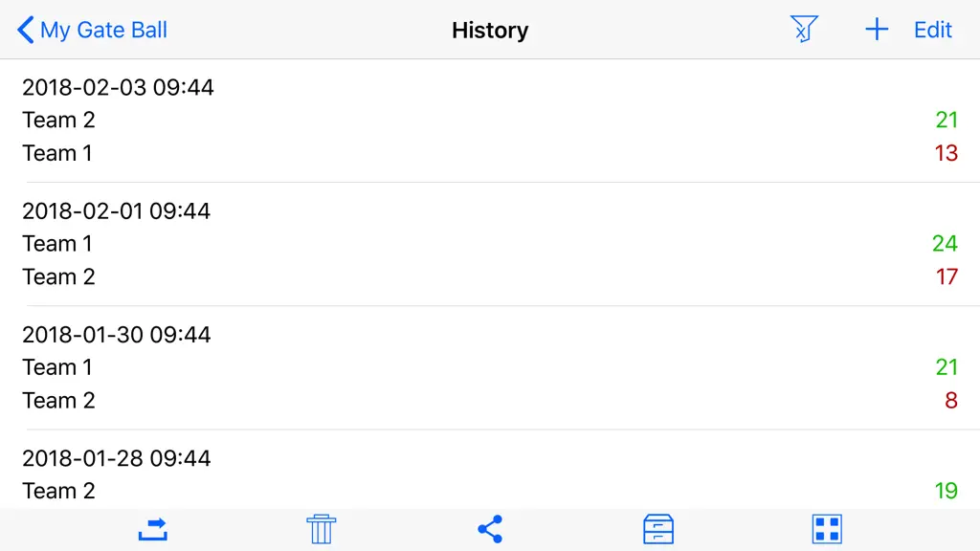This screenshot has height=551, width=980.
Task: Open the 2018-02-01 09:44 game record
Action: click(x=490, y=244)
